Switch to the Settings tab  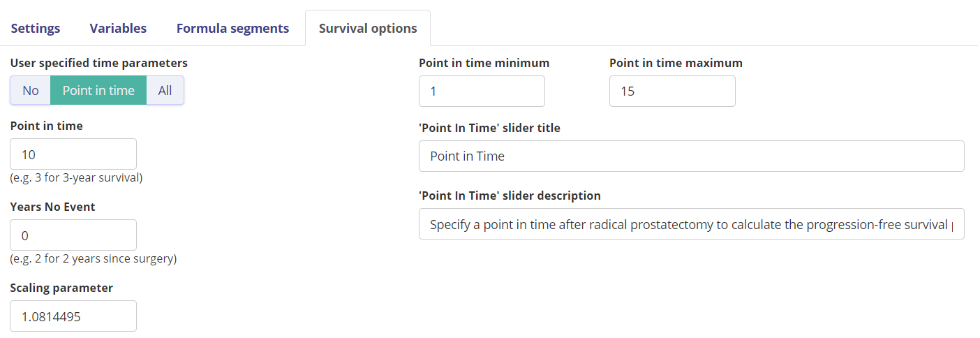point(36,29)
